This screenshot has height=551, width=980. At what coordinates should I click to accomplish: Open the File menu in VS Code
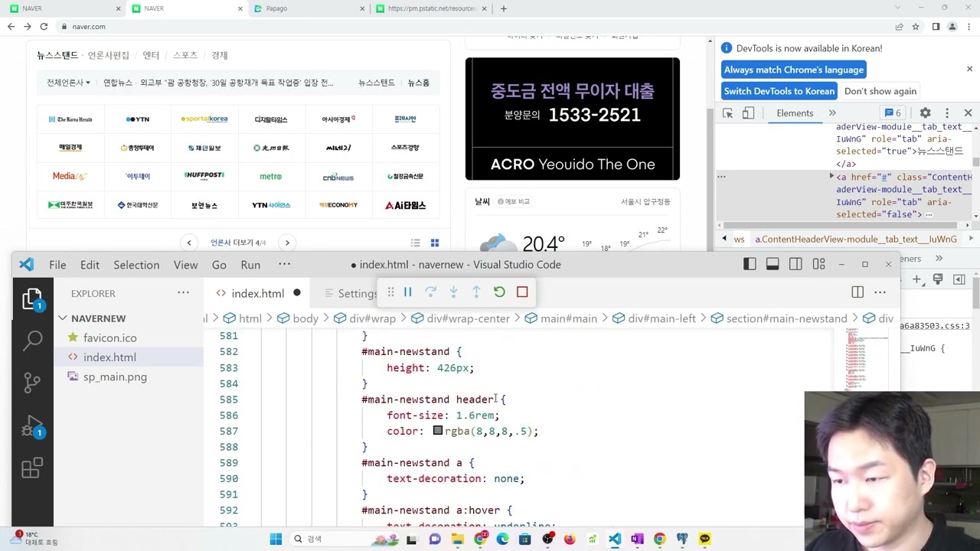coord(57,265)
